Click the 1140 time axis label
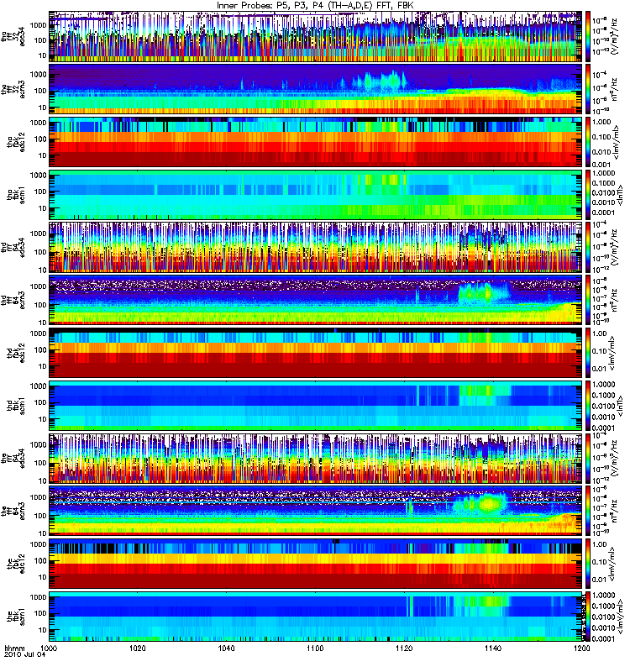Viewport: 630px width, 672px height. click(493, 648)
